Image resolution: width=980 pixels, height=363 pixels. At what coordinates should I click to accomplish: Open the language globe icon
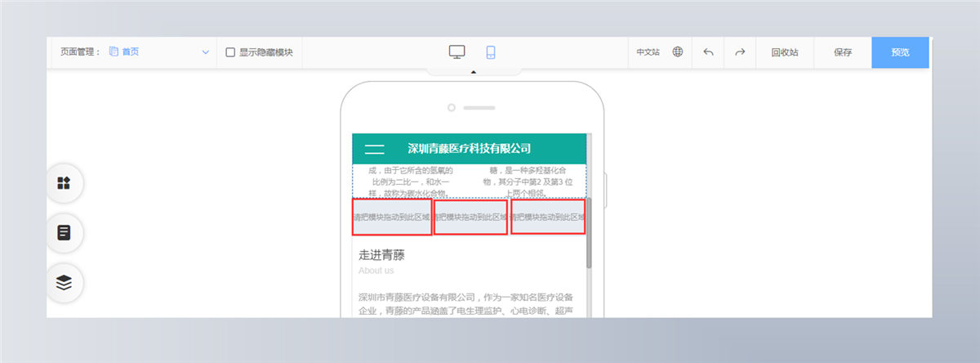pyautogui.click(x=678, y=52)
